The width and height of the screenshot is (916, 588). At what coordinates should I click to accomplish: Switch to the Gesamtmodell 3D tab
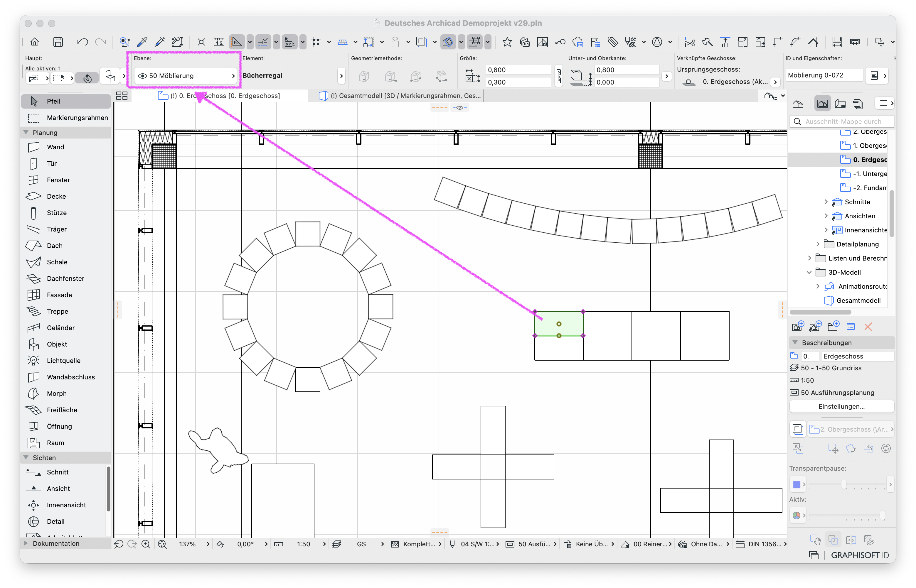point(400,95)
